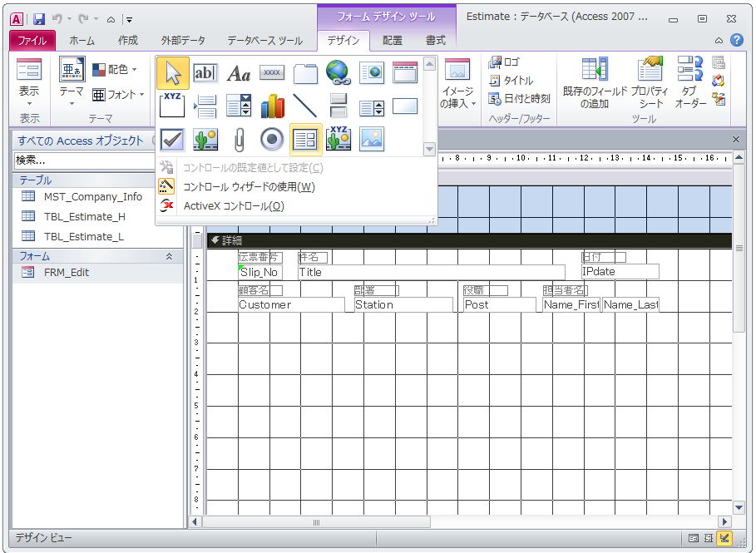Viewport: 756px width, 553px height.
Task: Select the Label (Aa) control
Action: (x=239, y=73)
